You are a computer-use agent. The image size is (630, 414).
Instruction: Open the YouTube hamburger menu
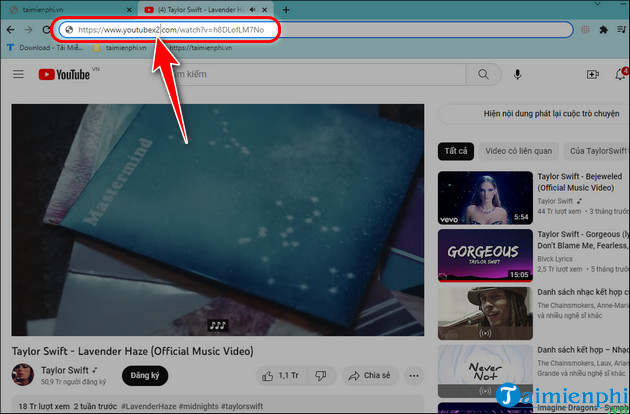(x=17, y=74)
